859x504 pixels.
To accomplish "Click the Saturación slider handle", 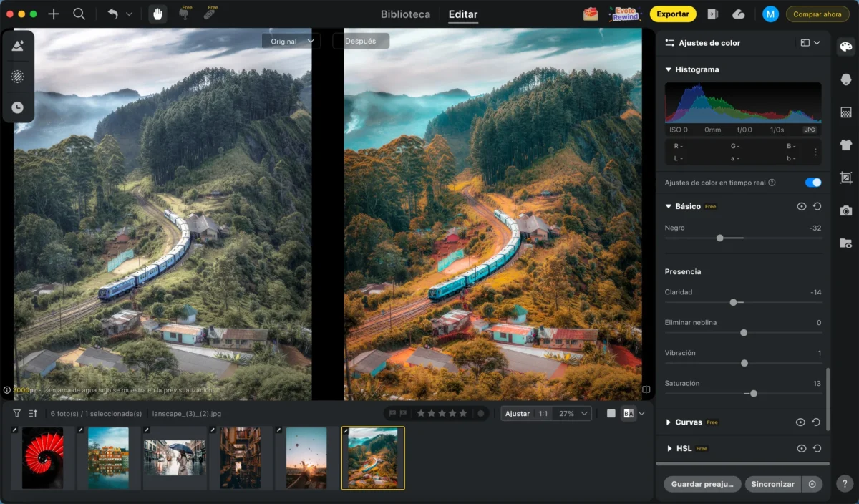I will pos(753,394).
